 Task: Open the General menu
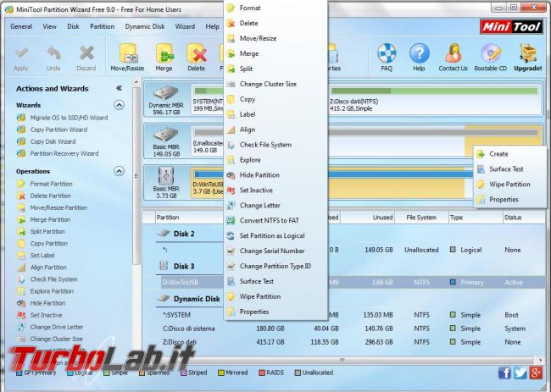click(x=21, y=26)
